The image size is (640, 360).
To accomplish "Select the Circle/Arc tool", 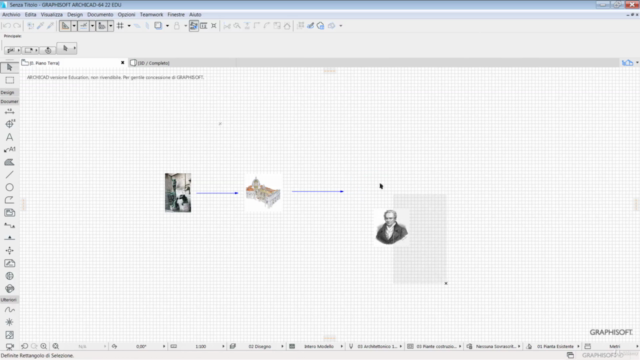I will [9, 187].
